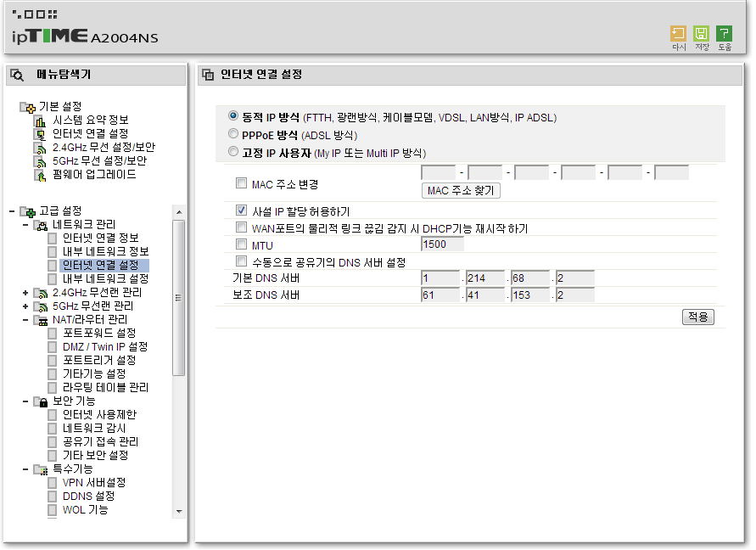Collapse the NAT/라우터 관리 tree node
Screen dimensions: 756x550
[x=25, y=320]
